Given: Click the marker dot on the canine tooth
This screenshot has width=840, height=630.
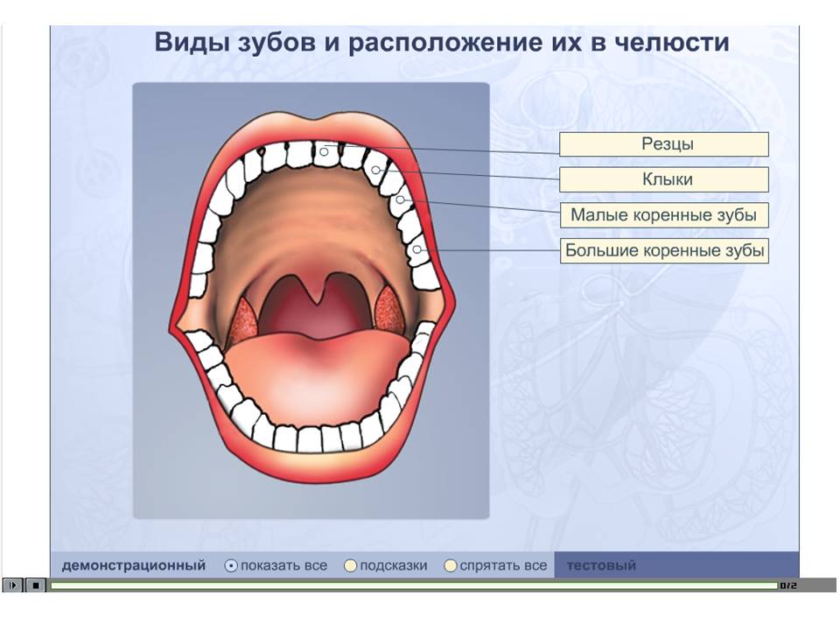Looking at the screenshot, I should (x=375, y=171).
